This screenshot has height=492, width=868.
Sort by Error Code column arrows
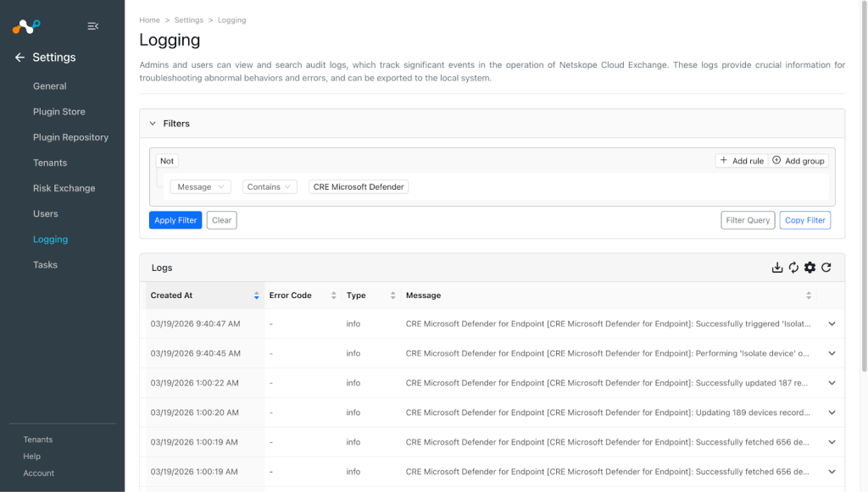click(334, 296)
